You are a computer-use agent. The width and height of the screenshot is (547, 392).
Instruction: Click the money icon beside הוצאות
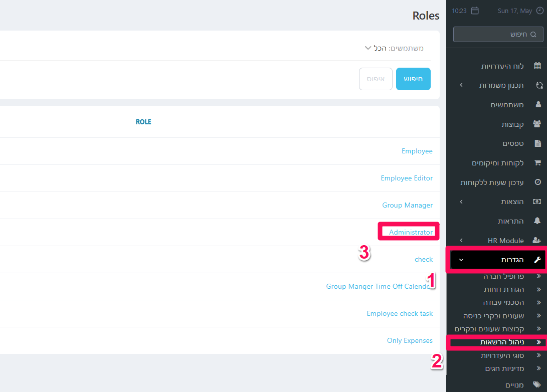point(537,202)
